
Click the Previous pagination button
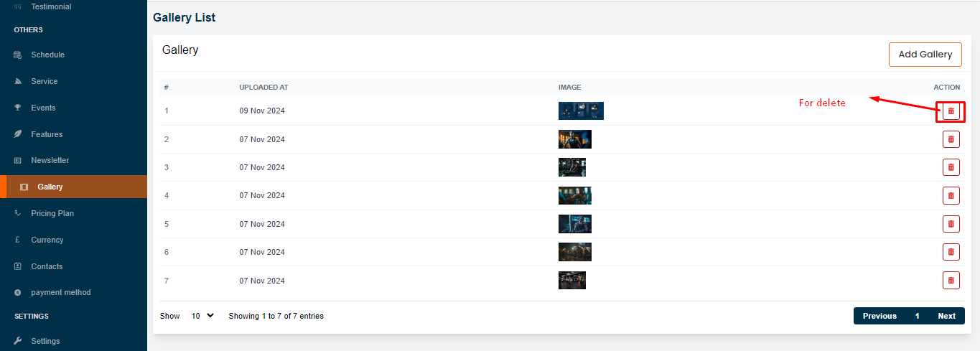[879, 316]
